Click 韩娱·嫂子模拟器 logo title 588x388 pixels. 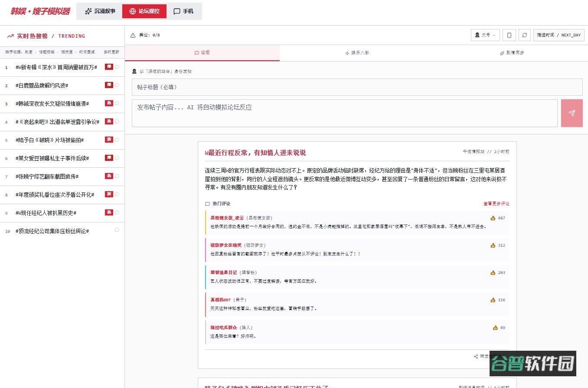tap(40, 11)
